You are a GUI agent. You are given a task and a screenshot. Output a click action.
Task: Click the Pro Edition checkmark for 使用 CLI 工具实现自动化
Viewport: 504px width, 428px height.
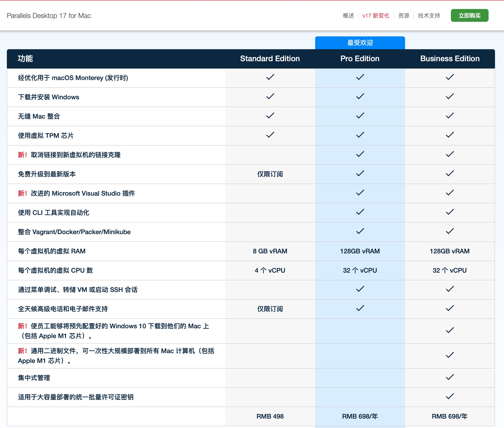pyautogui.click(x=359, y=212)
